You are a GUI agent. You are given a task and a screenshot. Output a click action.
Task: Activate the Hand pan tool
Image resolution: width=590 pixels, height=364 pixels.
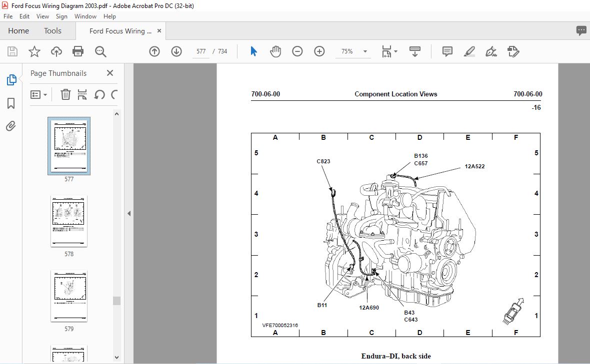(275, 51)
